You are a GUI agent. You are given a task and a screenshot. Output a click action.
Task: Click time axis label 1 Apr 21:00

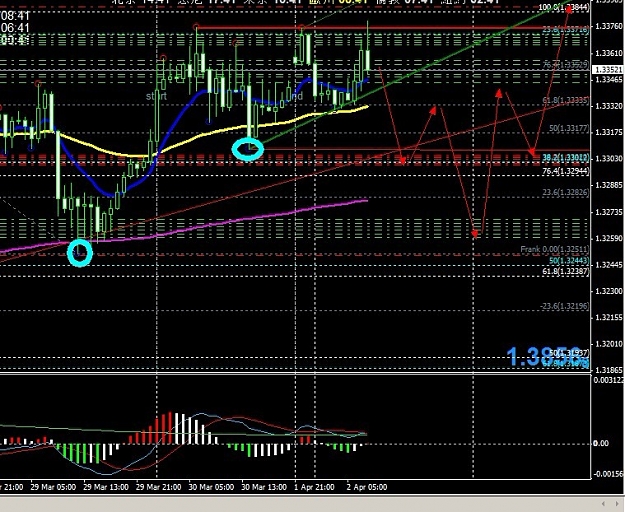click(314, 487)
